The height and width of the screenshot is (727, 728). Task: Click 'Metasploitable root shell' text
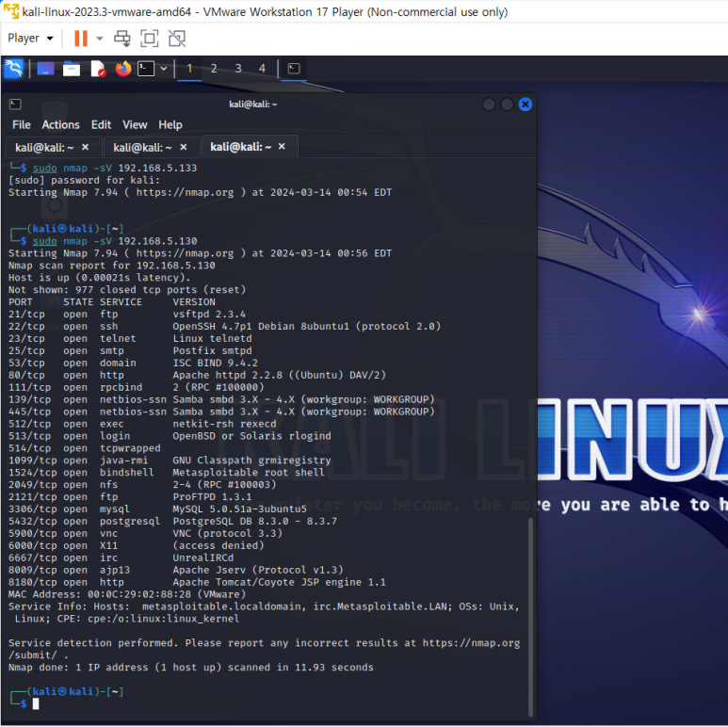(249, 473)
